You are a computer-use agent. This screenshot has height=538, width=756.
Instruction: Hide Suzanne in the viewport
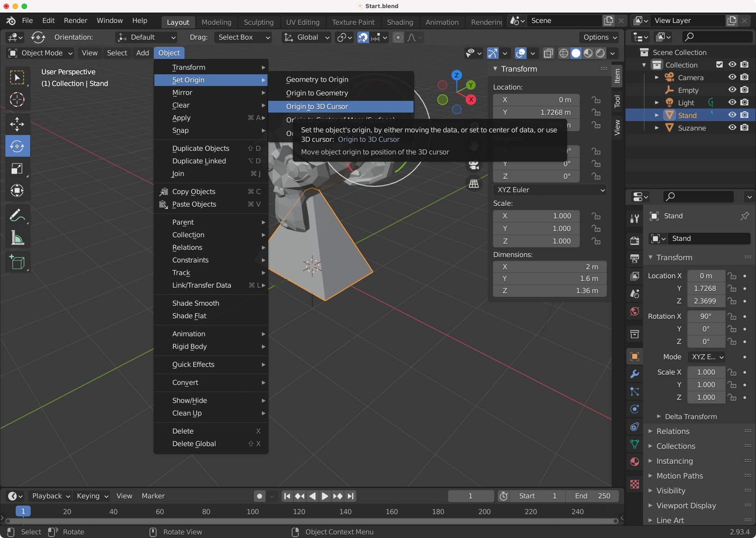732,128
